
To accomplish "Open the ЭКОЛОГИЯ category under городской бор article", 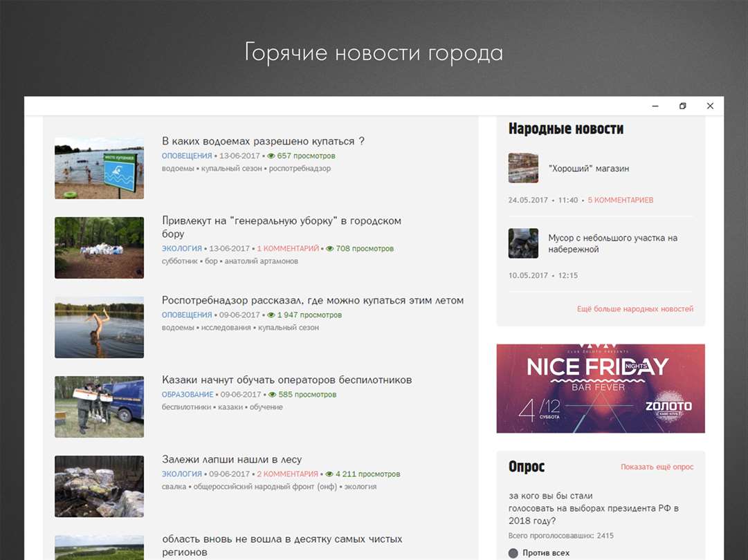I will [x=182, y=248].
